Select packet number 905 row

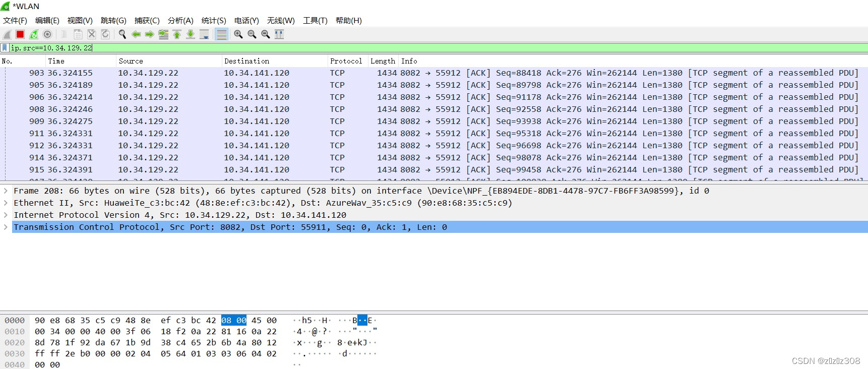pyautogui.click(x=434, y=85)
